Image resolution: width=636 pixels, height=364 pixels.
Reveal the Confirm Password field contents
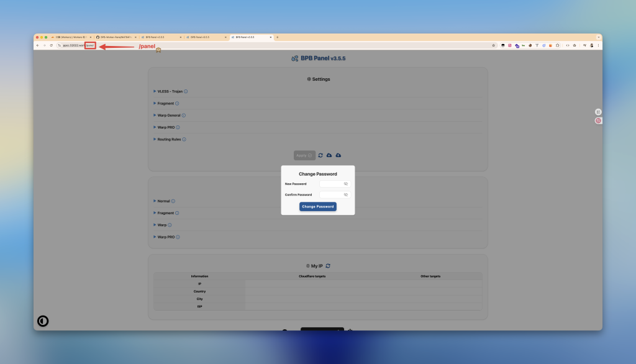[x=346, y=195]
